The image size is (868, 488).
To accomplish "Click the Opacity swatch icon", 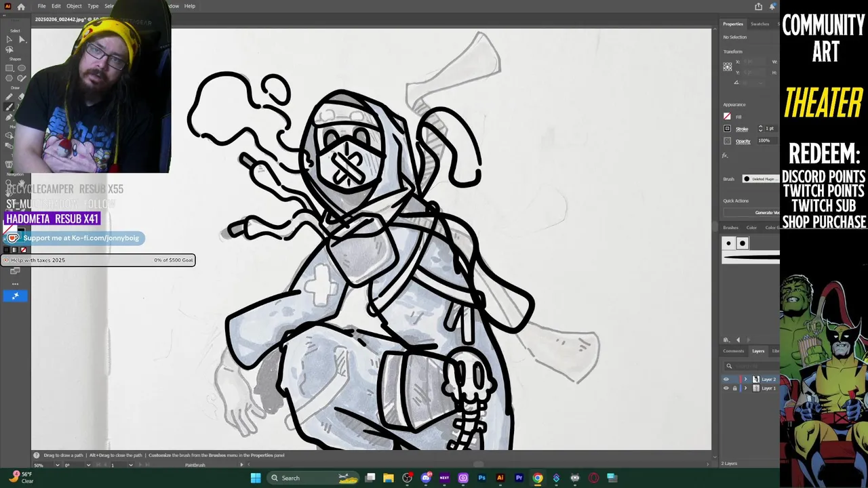I will [x=728, y=141].
